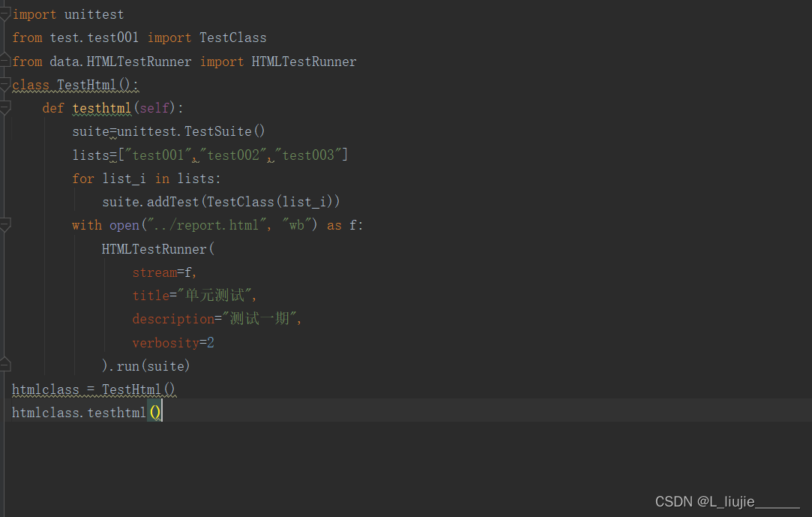Viewport: 812px width, 517px height.
Task: Click 'suite.addTest' call
Action: pyautogui.click(x=150, y=202)
